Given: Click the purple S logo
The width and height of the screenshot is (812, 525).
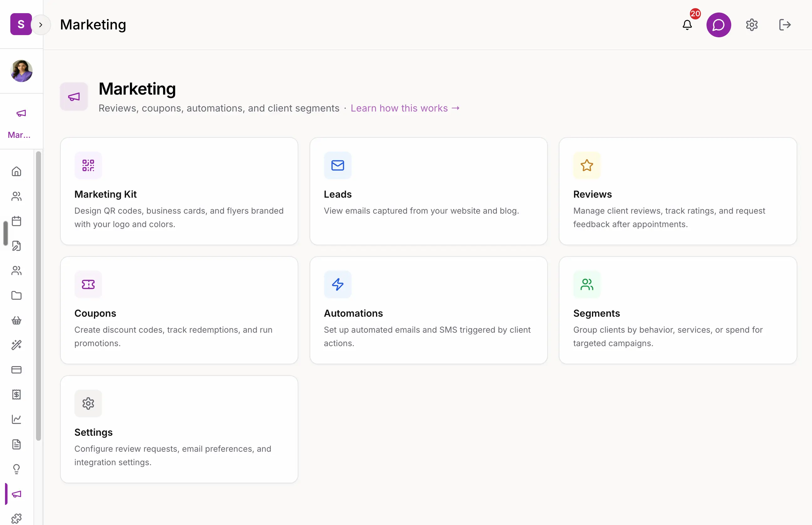Looking at the screenshot, I should pos(21,24).
